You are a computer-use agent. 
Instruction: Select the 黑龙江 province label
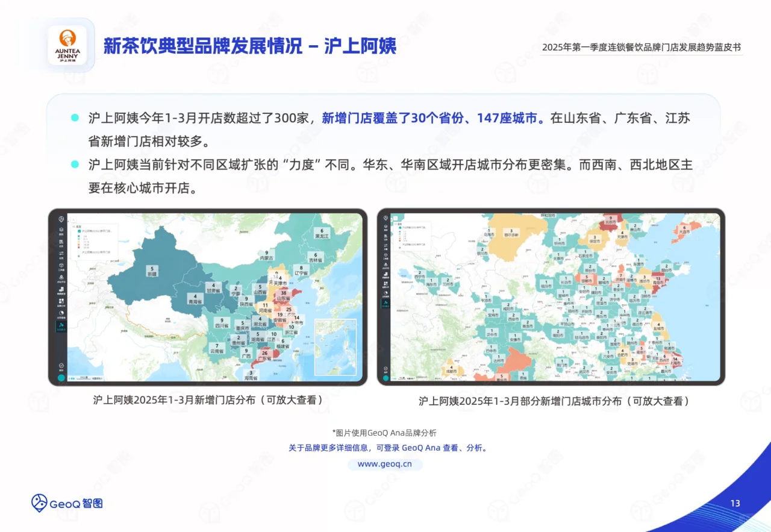click(x=322, y=233)
